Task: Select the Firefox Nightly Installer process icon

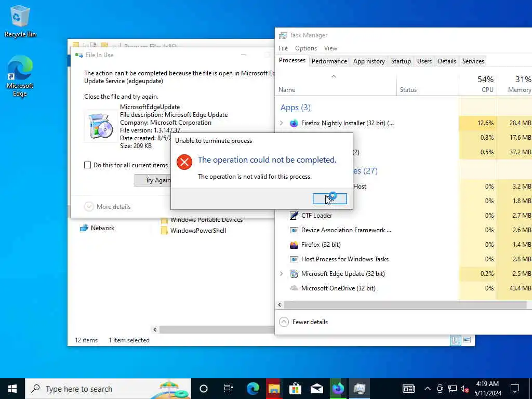Action: pyautogui.click(x=294, y=123)
